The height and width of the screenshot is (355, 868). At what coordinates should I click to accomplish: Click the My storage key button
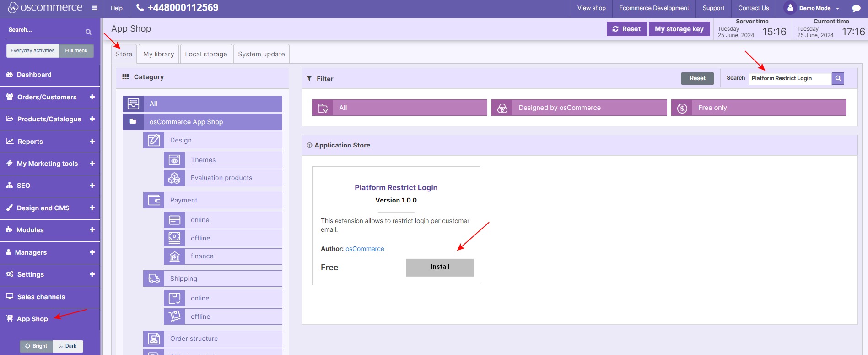pos(679,29)
